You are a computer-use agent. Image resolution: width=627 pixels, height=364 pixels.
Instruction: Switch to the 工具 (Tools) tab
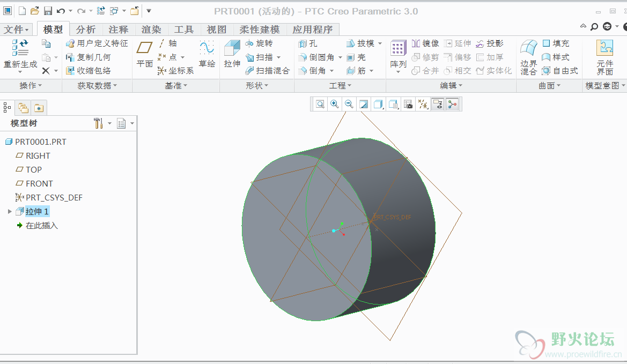click(x=184, y=29)
